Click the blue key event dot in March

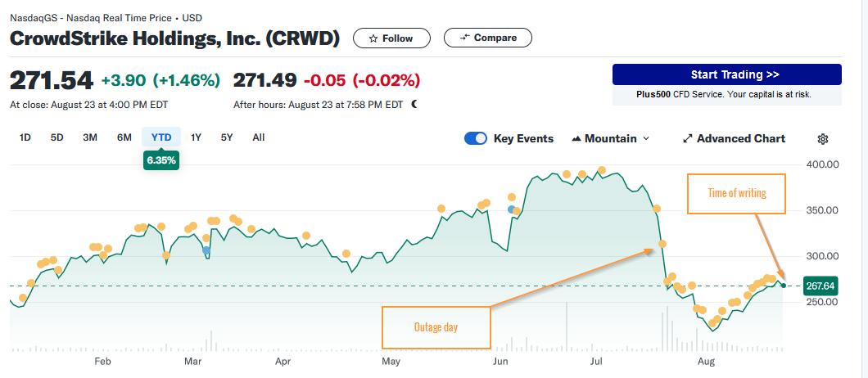206,250
